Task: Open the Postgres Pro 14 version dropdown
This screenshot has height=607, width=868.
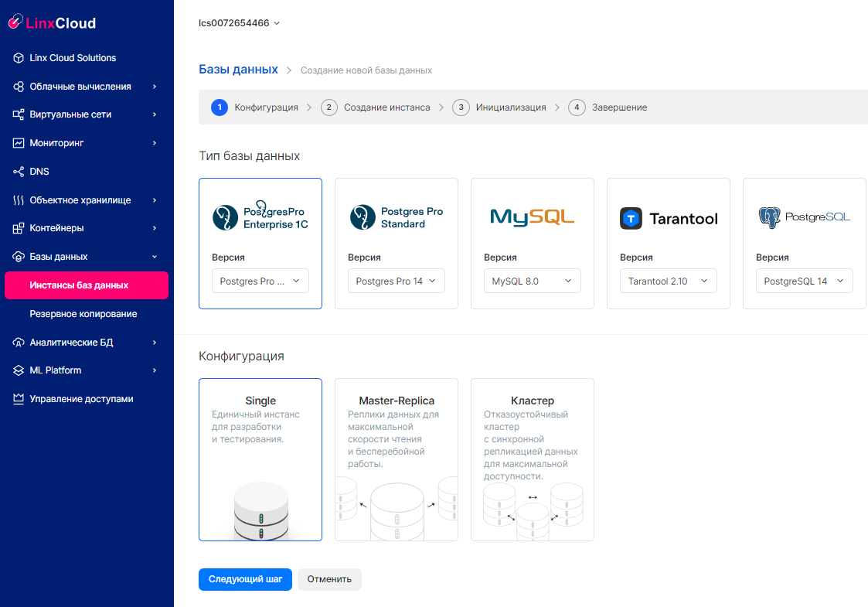Action: point(397,281)
